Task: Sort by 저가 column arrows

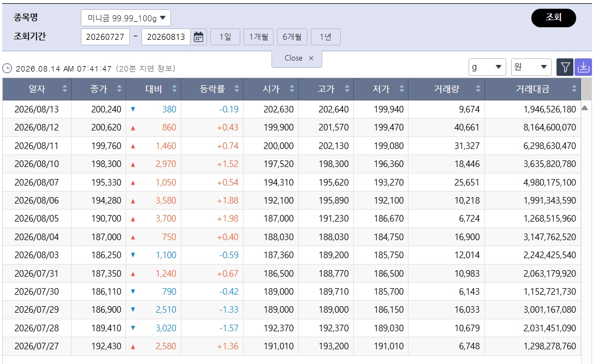Action: coord(401,89)
